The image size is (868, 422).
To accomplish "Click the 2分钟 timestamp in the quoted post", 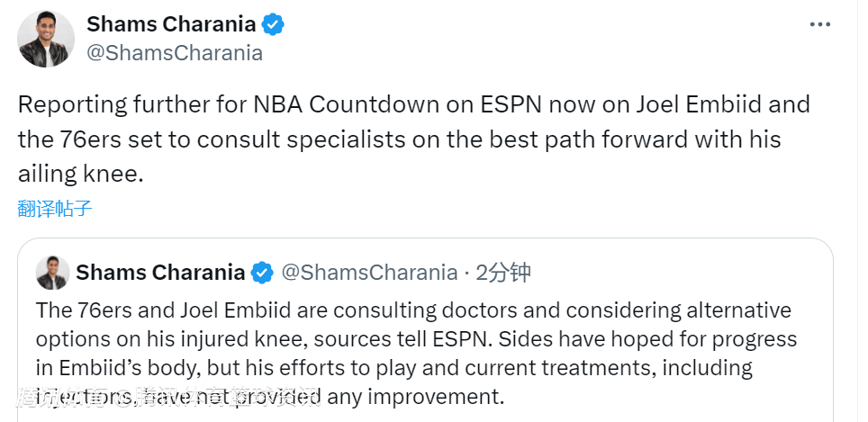I will click(x=503, y=273).
